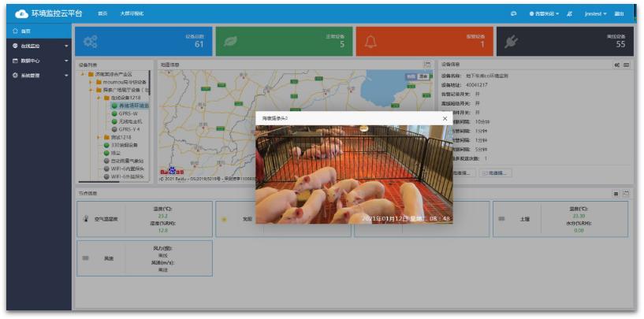Click the fullscreen icon on the map panel header
644x319 pixels.
[427, 65]
